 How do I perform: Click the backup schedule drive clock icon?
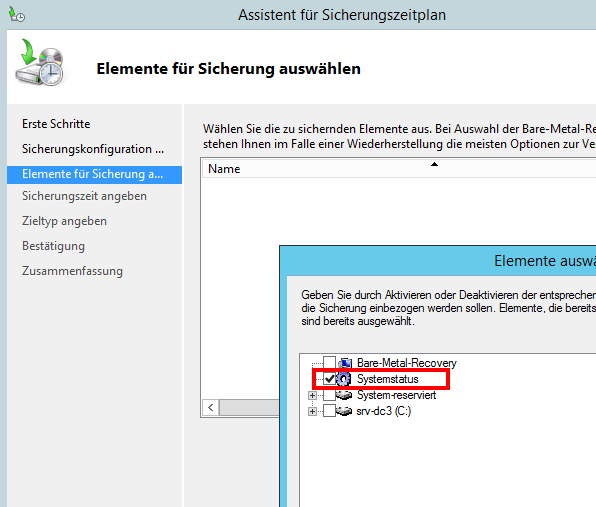(x=40, y=63)
